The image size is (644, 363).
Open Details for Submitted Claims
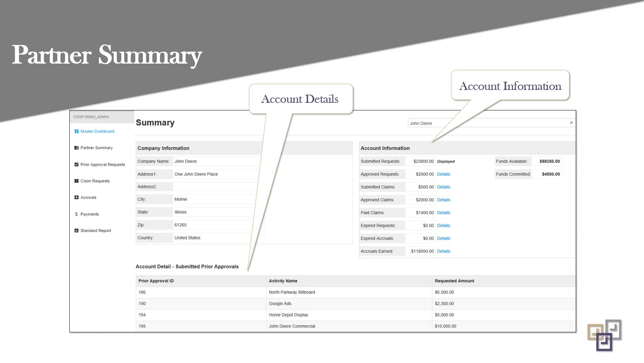[443, 187]
